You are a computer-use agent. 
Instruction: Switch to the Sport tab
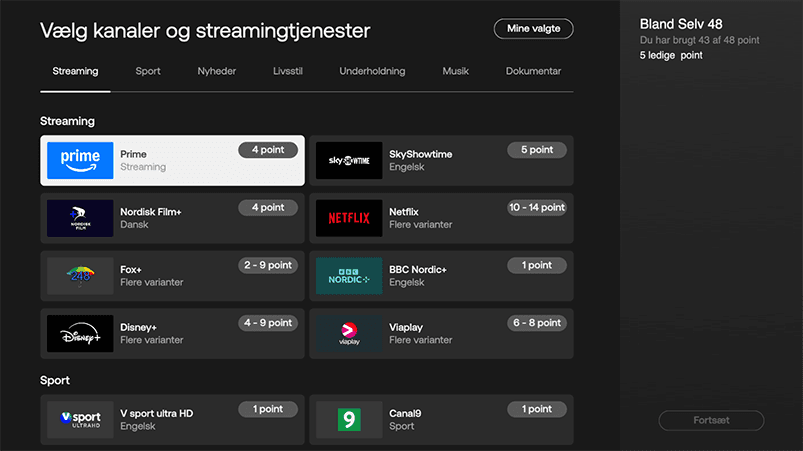click(x=148, y=71)
